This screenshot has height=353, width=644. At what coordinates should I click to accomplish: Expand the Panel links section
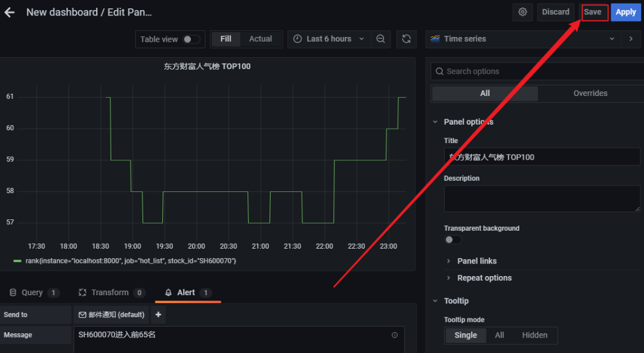[x=476, y=261]
